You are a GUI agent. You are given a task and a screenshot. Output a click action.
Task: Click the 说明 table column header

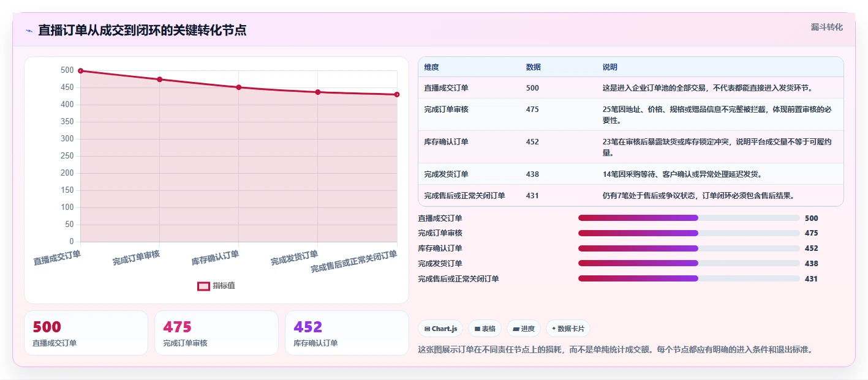pos(610,67)
